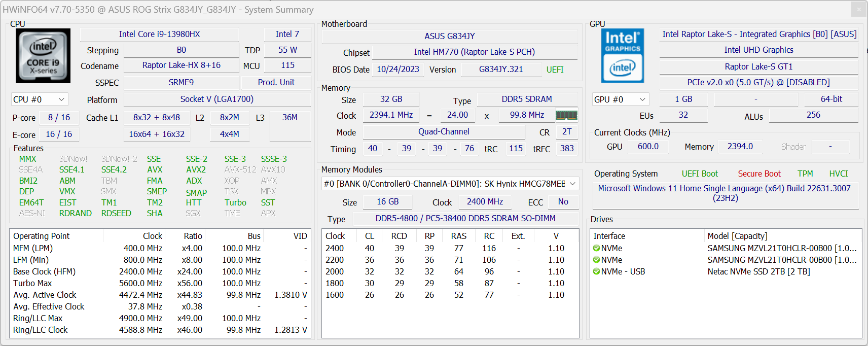Image resolution: width=868 pixels, height=346 pixels.
Task: Select the Netac NVMe SSD 2TB drive row
Action: pyautogui.click(x=758, y=271)
